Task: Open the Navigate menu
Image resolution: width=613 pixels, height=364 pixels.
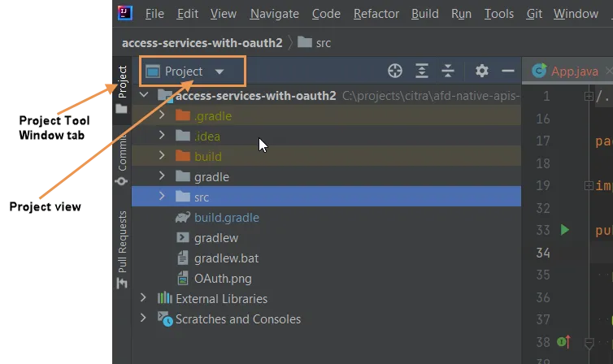Action: [275, 14]
